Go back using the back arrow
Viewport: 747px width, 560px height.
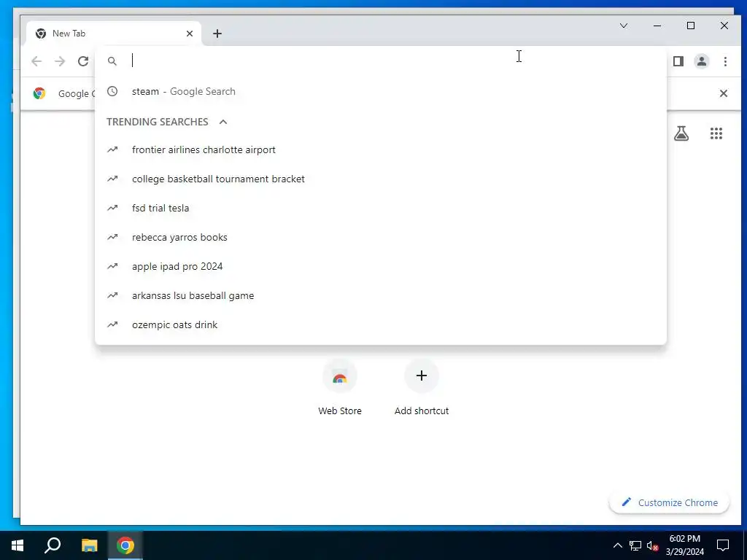click(36, 61)
